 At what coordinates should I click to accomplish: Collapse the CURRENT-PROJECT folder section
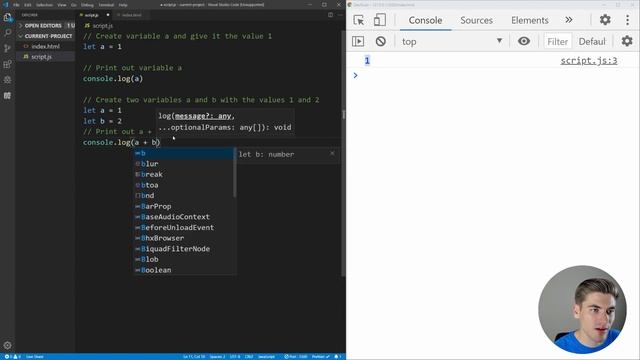tap(45, 36)
